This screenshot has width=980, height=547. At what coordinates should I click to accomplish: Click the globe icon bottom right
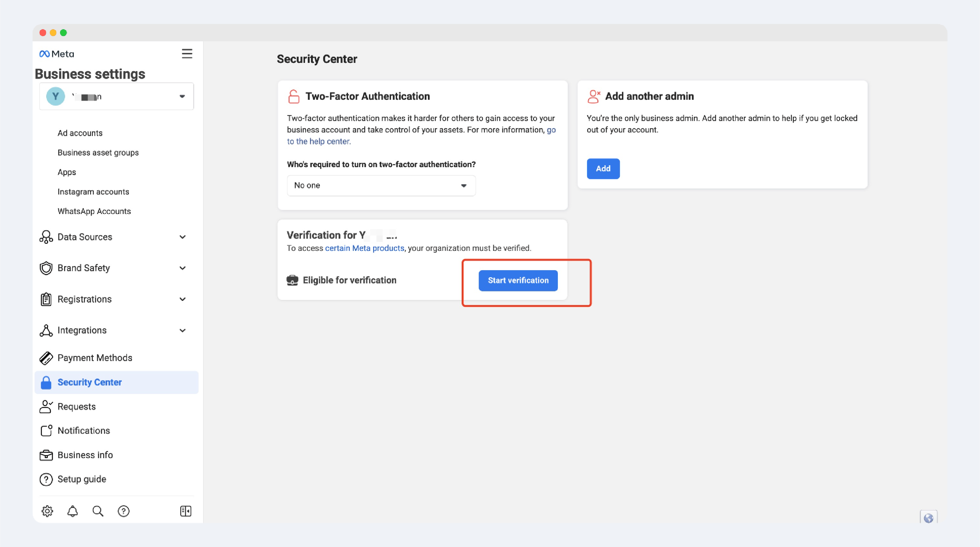tap(928, 518)
